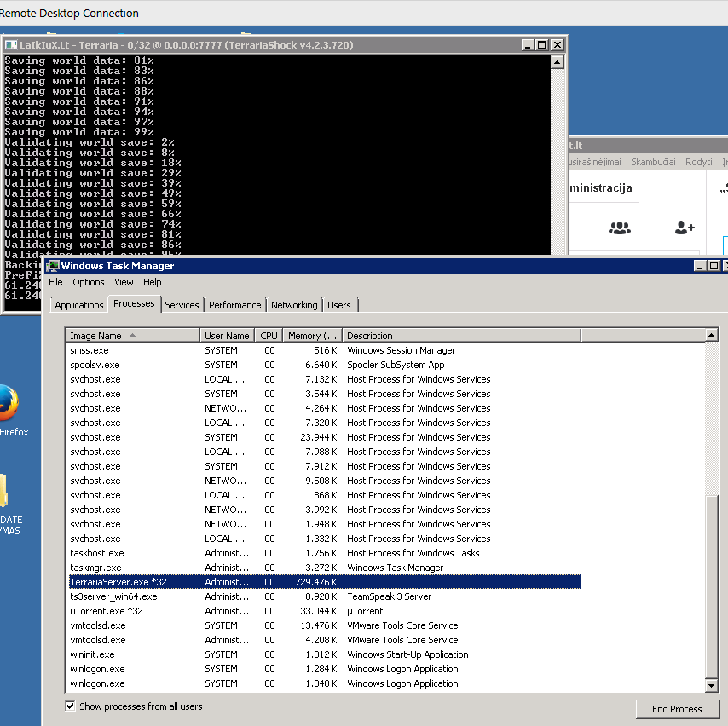Image resolution: width=728 pixels, height=726 pixels.
Task: Sort processes by Memory column header
Action: click(312, 336)
